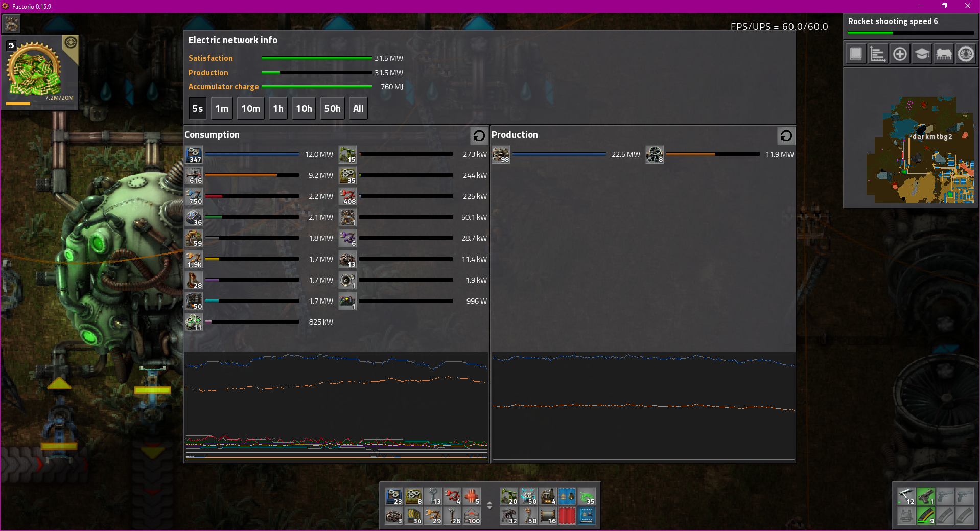980x531 pixels.
Task: Click the character icon button at top left
Action: coord(12,24)
